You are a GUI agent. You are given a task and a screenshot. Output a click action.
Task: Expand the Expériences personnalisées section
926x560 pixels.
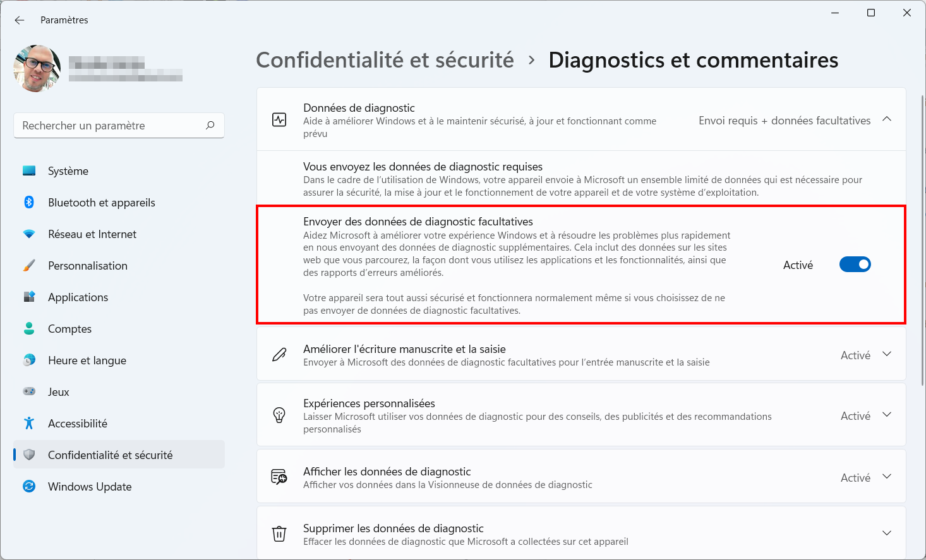(x=887, y=415)
